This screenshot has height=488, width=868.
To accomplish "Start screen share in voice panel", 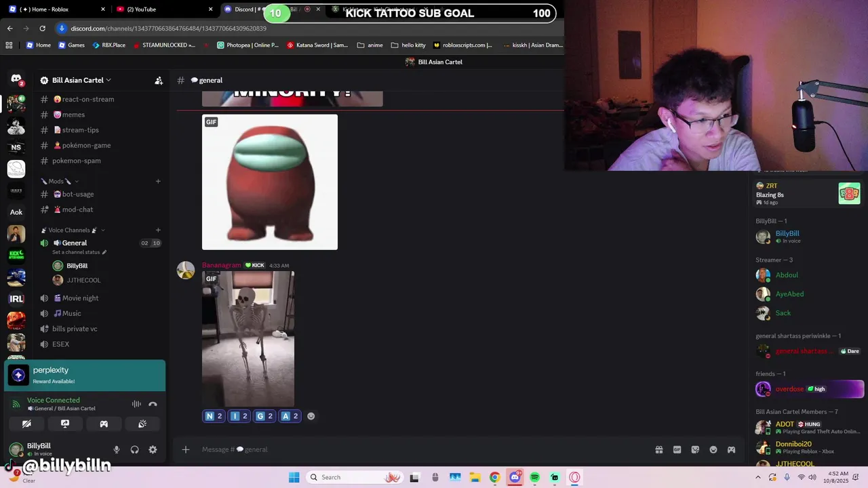I will pos(65,424).
